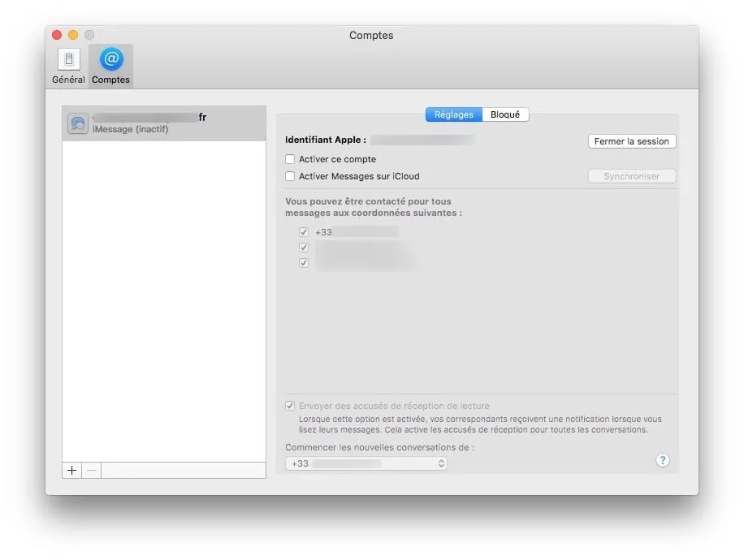Open help using the question mark icon
The image size is (744, 560).
pos(662,460)
